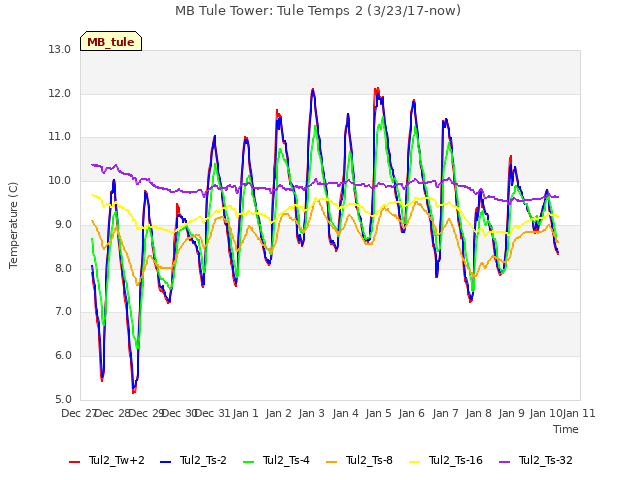Click the Jan 6 x-axis label
This screenshot has height=480, width=640.
coord(412,413)
